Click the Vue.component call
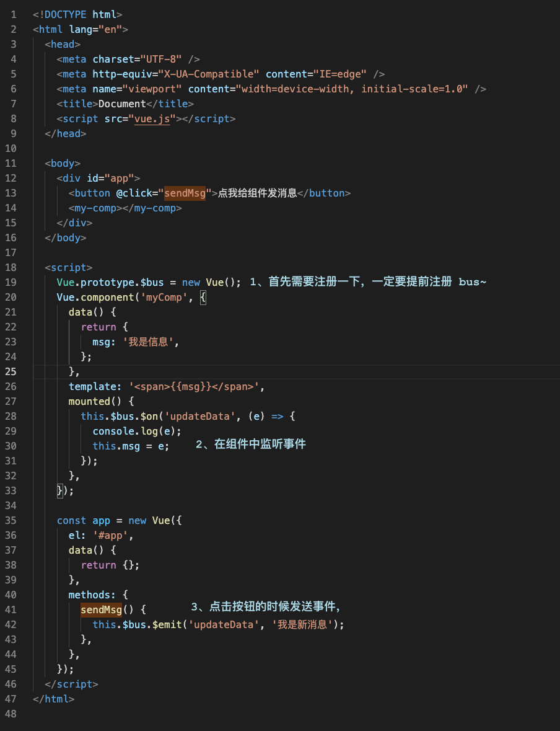 [95, 298]
